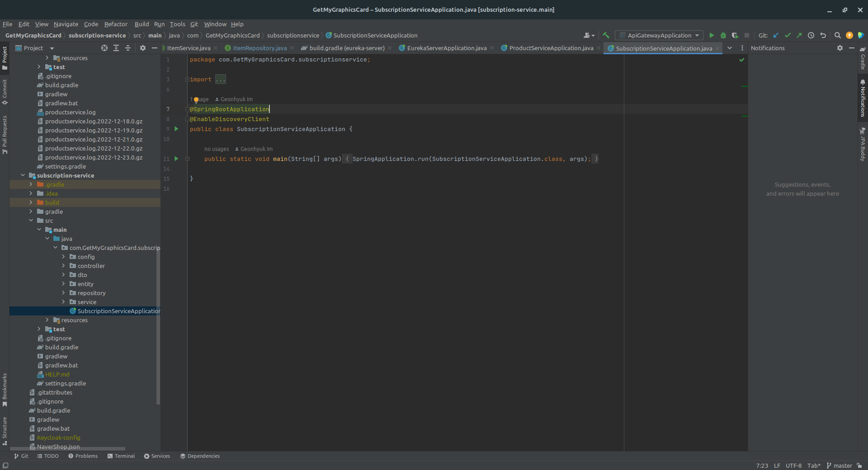Toggle the Bookmarks tool window

coord(5,390)
